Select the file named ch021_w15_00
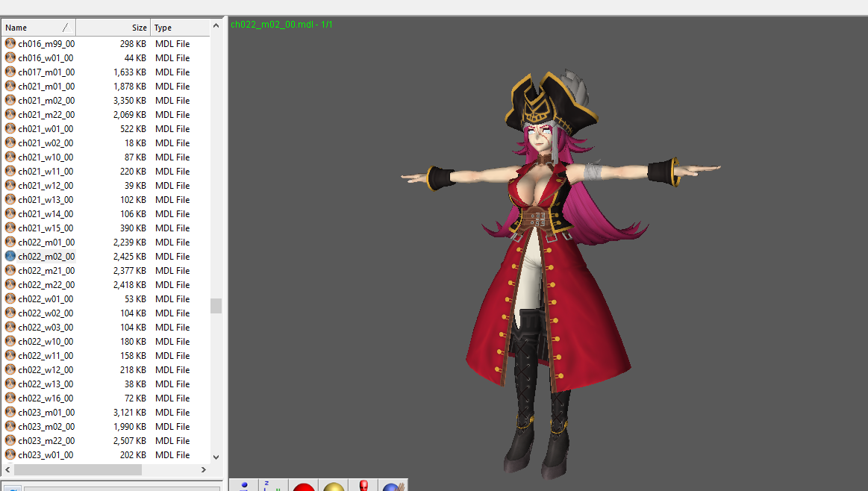The image size is (868, 491). 46,228
